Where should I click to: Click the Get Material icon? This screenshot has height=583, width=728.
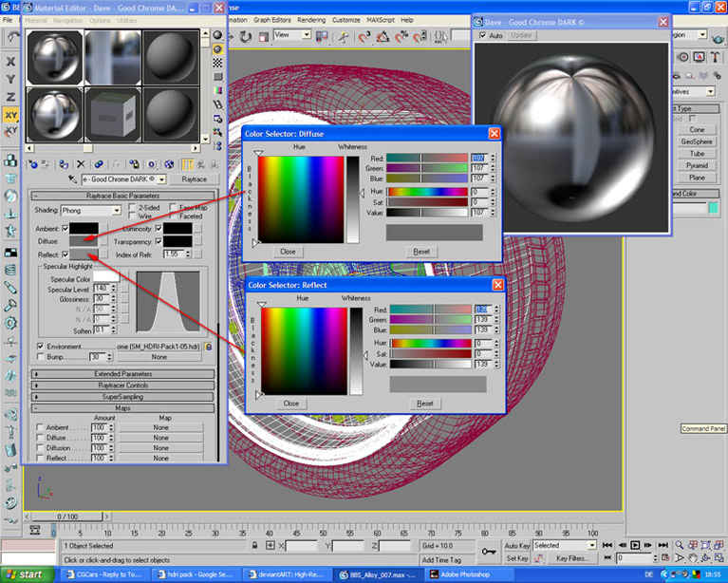coord(33,163)
